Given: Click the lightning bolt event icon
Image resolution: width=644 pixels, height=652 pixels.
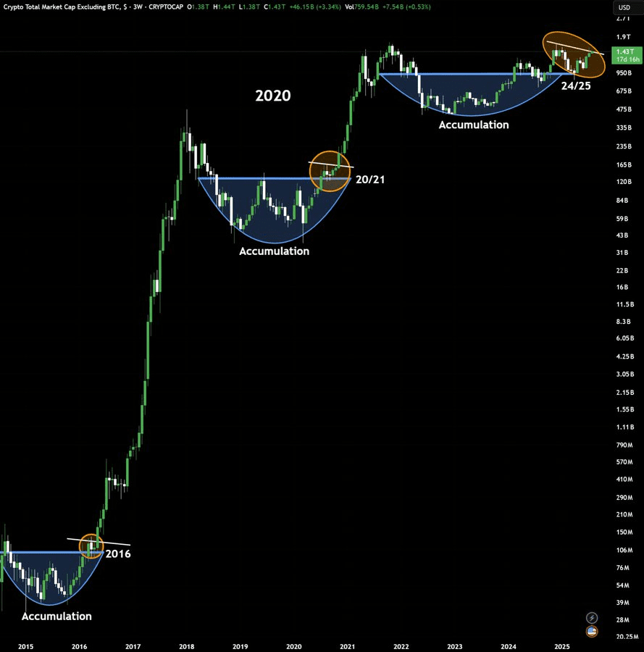Looking at the screenshot, I should [x=592, y=617].
